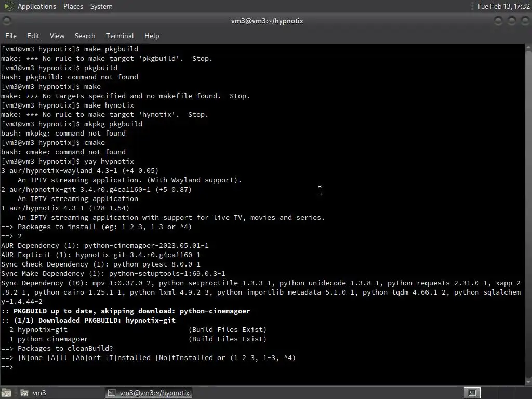This screenshot has height=399, width=532.
Task: Click the terminal icon in hypnotix taskbar button
Action: (x=111, y=393)
